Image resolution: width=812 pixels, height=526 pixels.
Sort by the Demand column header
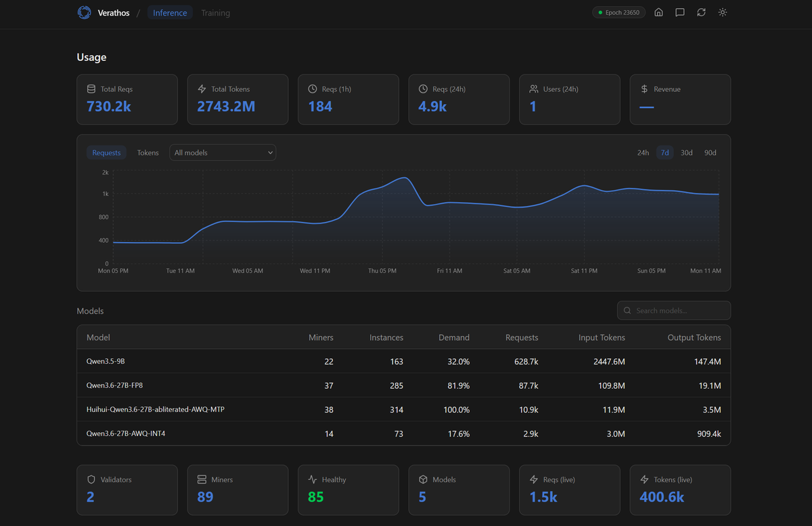pyautogui.click(x=454, y=337)
